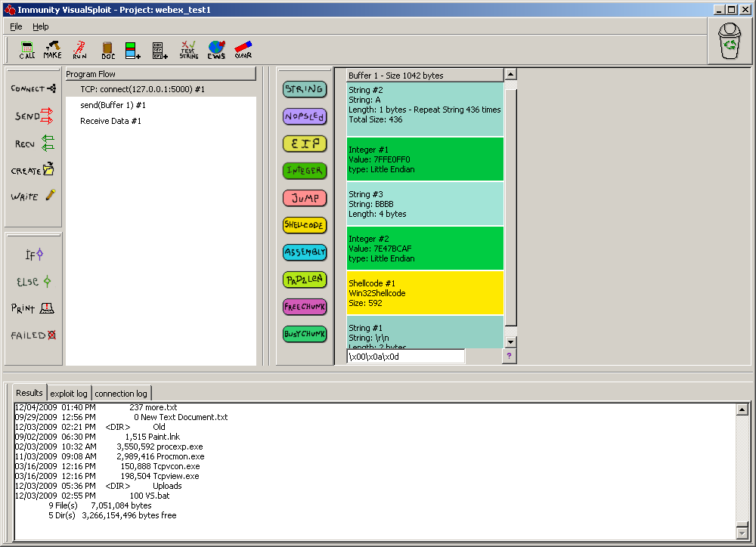Click the VS.bat results line
756x547 pixels.
click(92, 496)
